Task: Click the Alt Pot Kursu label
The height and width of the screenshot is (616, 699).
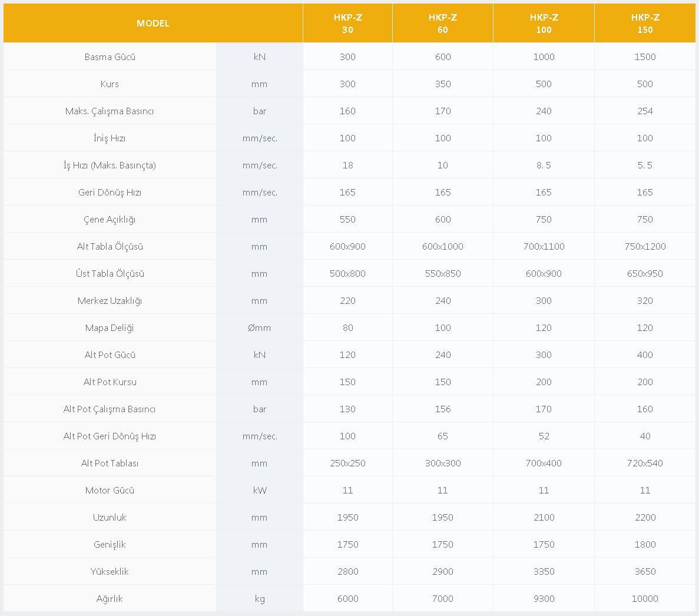Action: (110, 382)
